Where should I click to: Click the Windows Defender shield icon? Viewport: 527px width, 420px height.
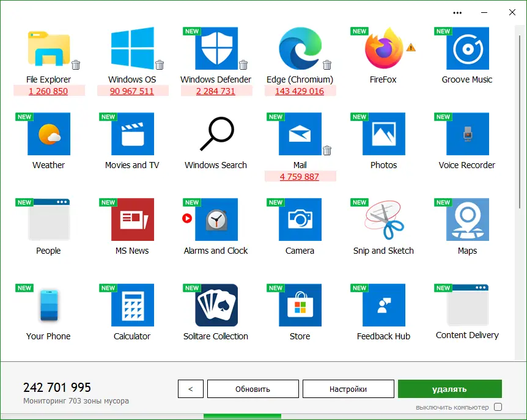point(216,48)
